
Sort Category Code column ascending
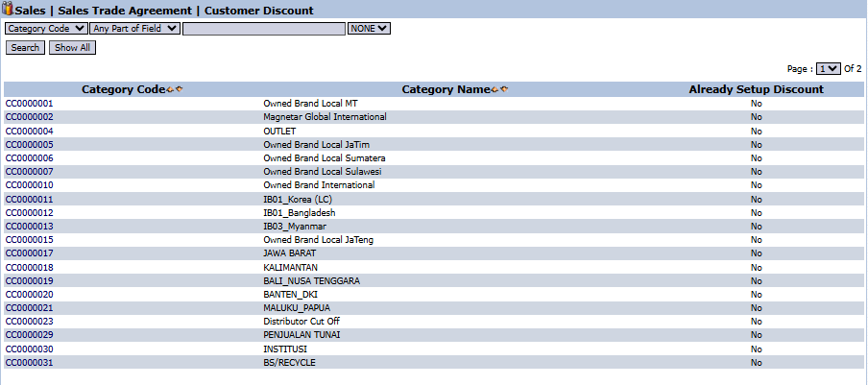point(170,89)
